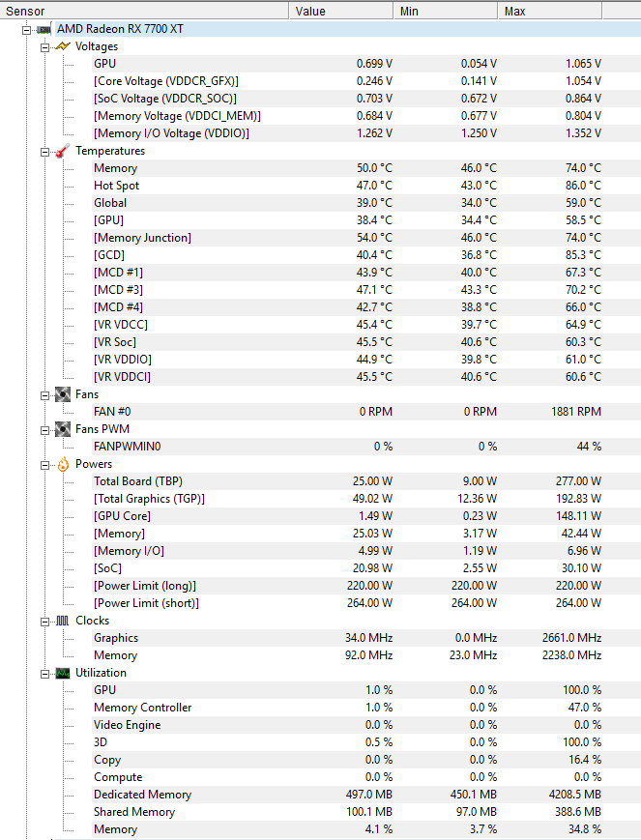The width and height of the screenshot is (641, 840).
Task: Select the Clocks tree label
Action: click(92, 621)
